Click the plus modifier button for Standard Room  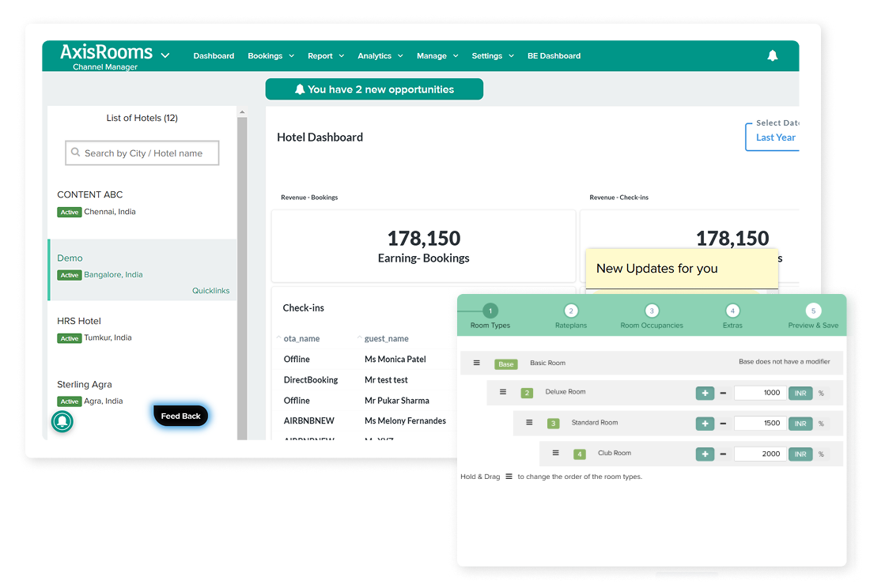(x=705, y=424)
